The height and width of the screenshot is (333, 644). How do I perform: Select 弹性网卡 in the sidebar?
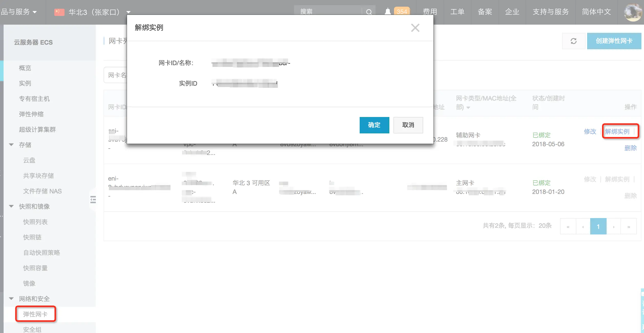tap(35, 314)
